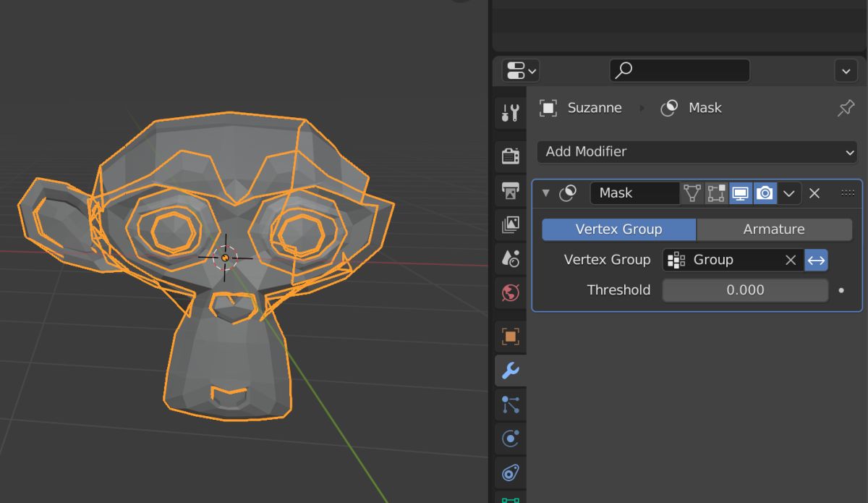
Task: Open the Add Modifier dropdown
Action: point(697,152)
